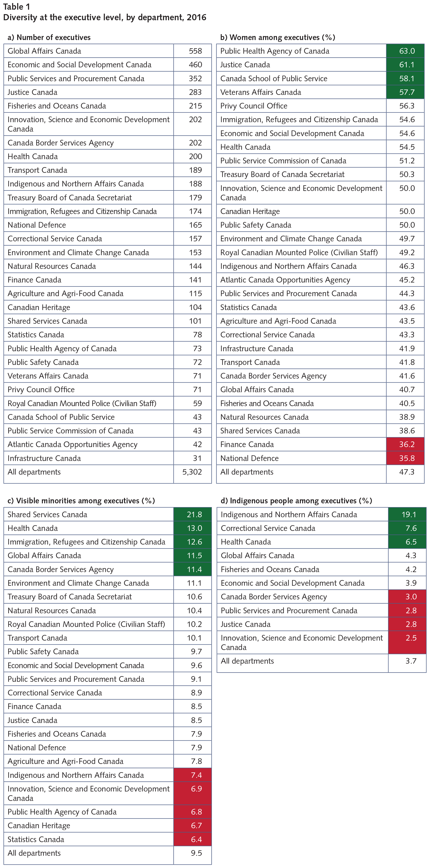This screenshot has width=430, height=868.
Task: Click "Fisheries and Oceans Canada" in the Indigenous people table
Action: (x=270, y=569)
